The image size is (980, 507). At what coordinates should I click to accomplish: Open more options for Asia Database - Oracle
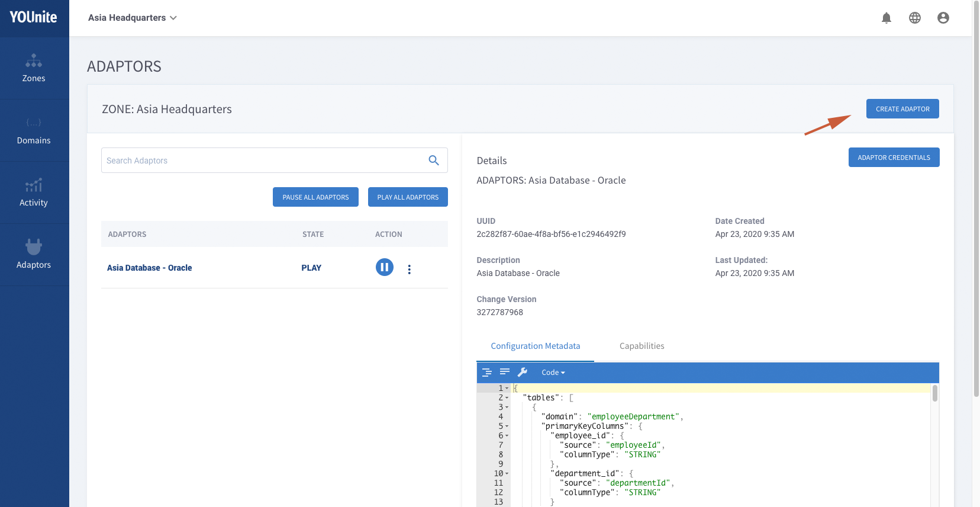pos(410,269)
